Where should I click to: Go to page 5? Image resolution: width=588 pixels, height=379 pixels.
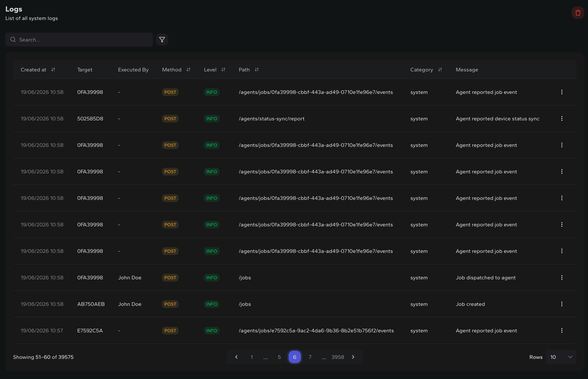(x=279, y=357)
